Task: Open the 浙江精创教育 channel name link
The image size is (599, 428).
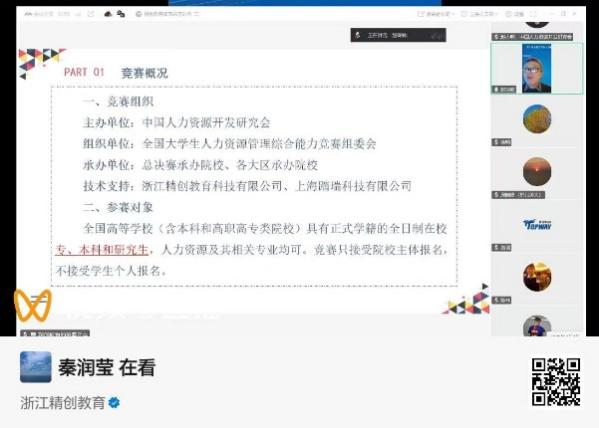Action: (x=63, y=403)
